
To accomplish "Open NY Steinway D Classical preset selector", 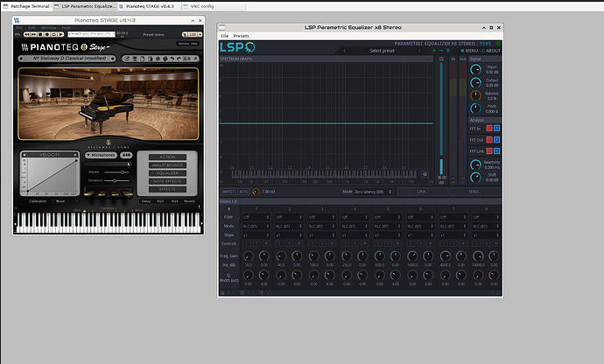I will (67, 58).
